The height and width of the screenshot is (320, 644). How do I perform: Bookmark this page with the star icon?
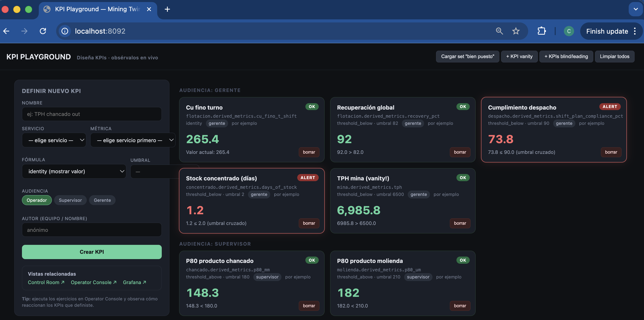pos(516,31)
